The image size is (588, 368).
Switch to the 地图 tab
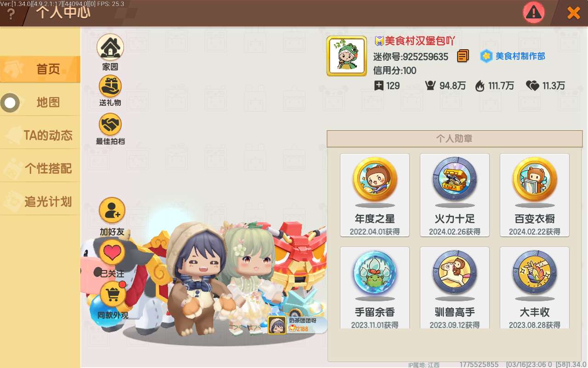tap(40, 102)
